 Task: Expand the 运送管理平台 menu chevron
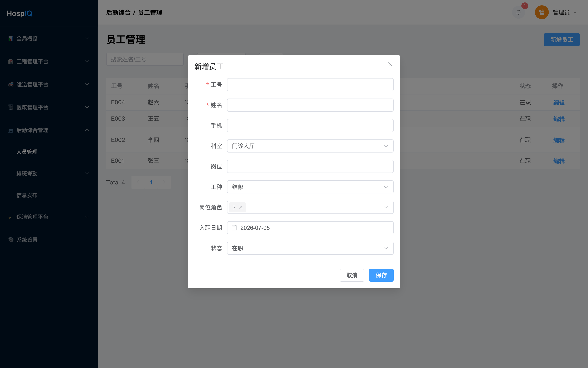[x=87, y=84]
